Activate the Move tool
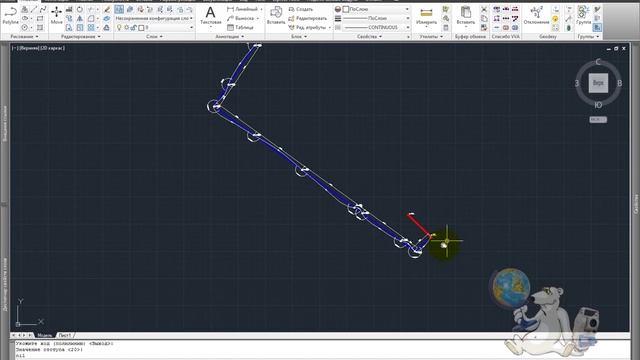 [56, 16]
